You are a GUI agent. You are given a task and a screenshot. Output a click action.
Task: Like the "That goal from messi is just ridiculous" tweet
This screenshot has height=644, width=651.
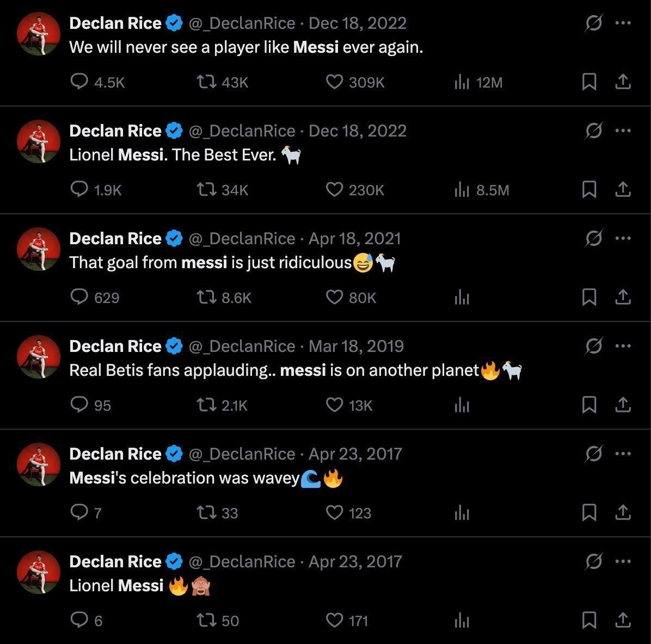pos(334,298)
